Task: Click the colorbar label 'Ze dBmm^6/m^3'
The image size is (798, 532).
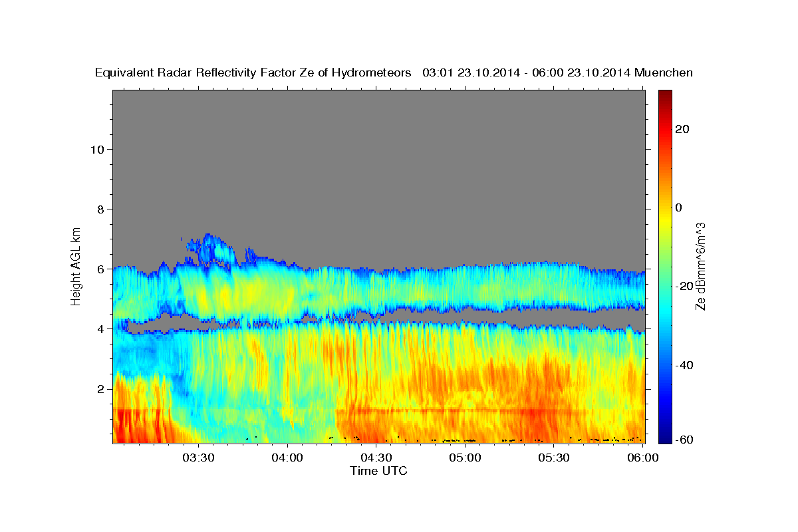Action: tap(700, 266)
